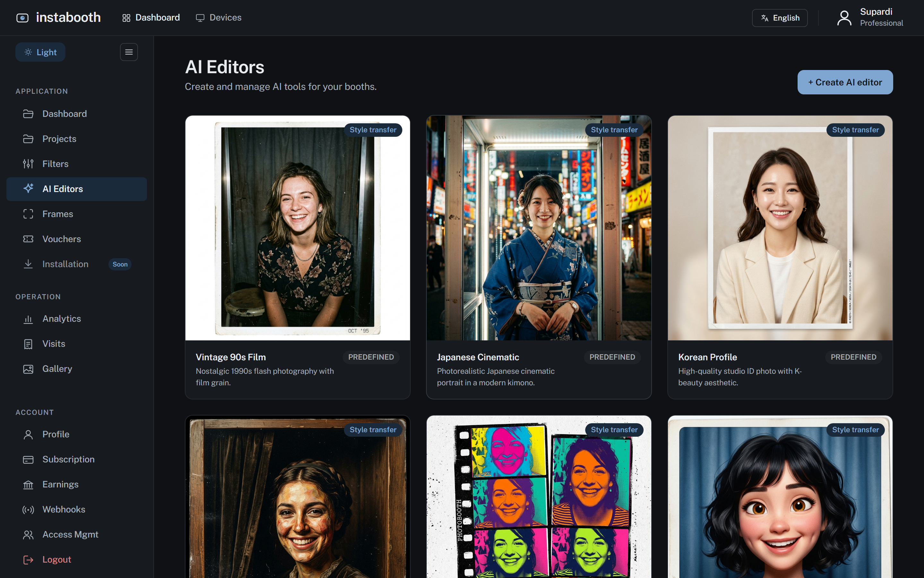The height and width of the screenshot is (578, 924).
Task: Click the user avatar icon
Action: (844, 18)
